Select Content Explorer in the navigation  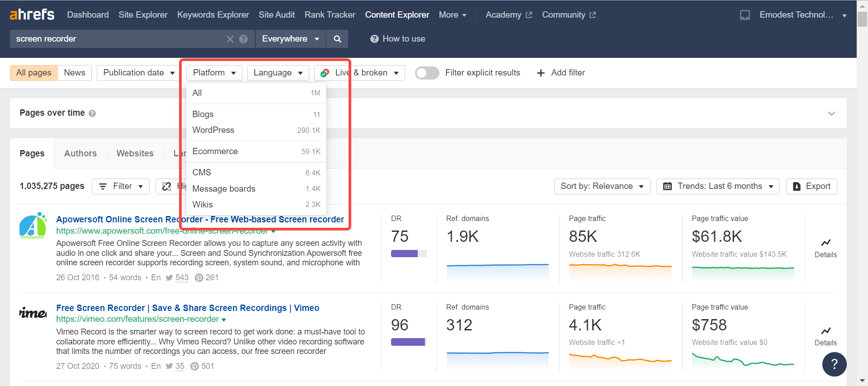[397, 15]
